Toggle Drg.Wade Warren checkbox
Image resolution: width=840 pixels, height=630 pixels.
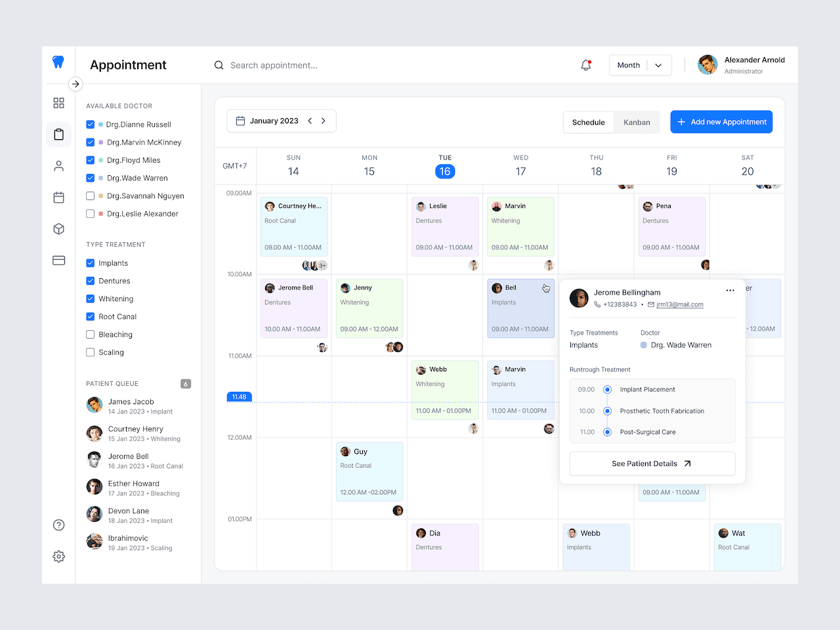pos(91,178)
